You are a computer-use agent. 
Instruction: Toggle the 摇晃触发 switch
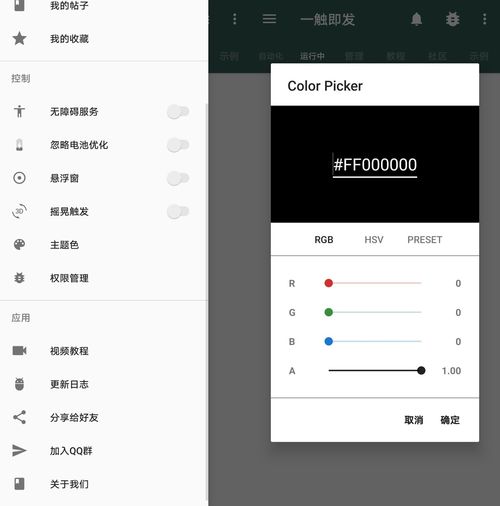pyautogui.click(x=178, y=211)
